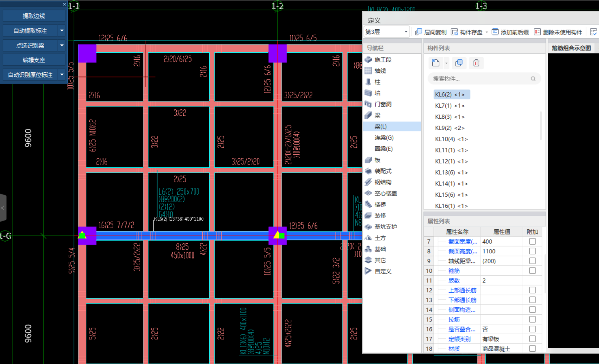Open the 第3层 floor dropdown
This screenshot has width=599, height=364.
click(x=386, y=32)
